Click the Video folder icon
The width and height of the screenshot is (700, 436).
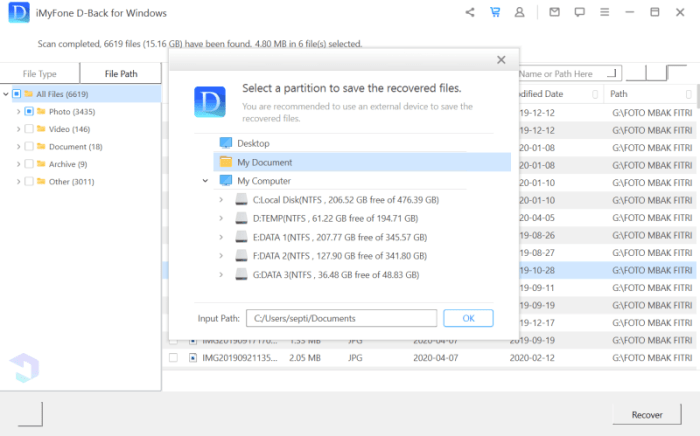(x=41, y=129)
